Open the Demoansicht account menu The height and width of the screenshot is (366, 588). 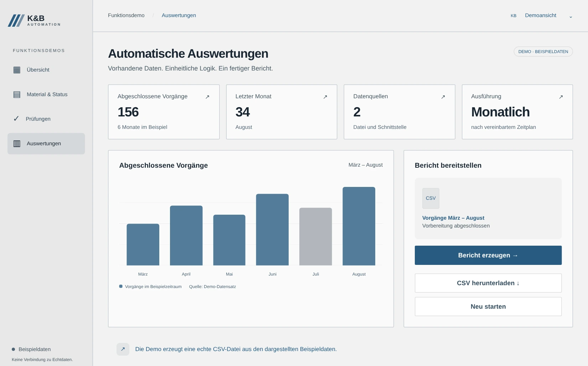point(542,16)
